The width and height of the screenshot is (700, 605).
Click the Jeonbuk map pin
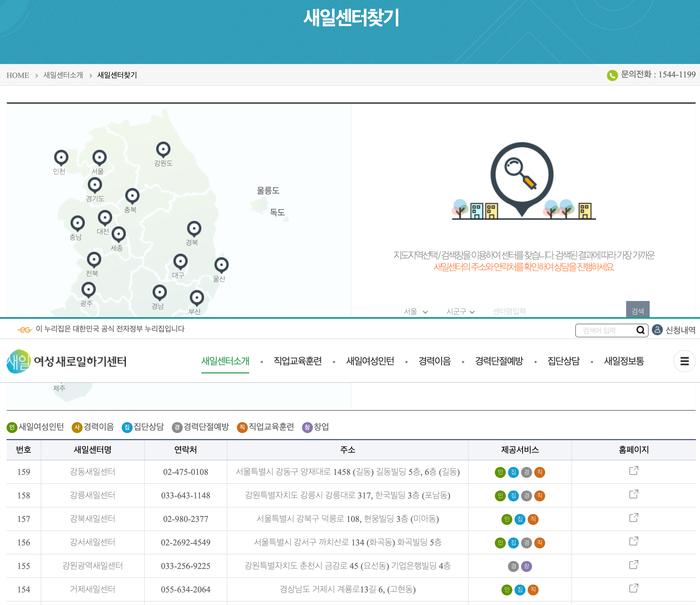pos(94,260)
